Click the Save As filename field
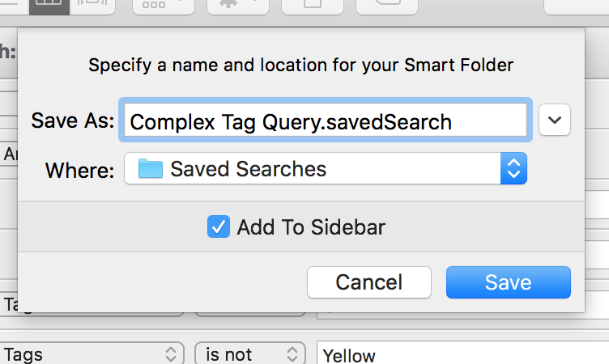The height and width of the screenshot is (364, 609). point(326,121)
